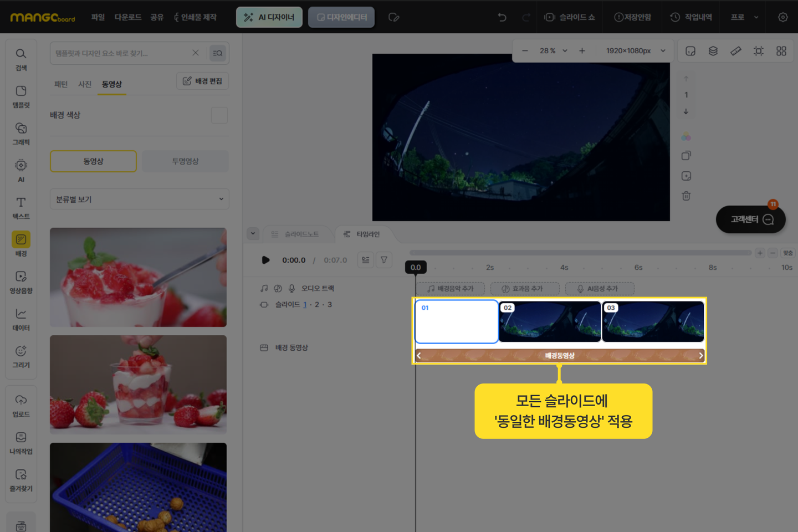
Task: Select the 텍스트 tool in sidebar
Action: (21, 208)
